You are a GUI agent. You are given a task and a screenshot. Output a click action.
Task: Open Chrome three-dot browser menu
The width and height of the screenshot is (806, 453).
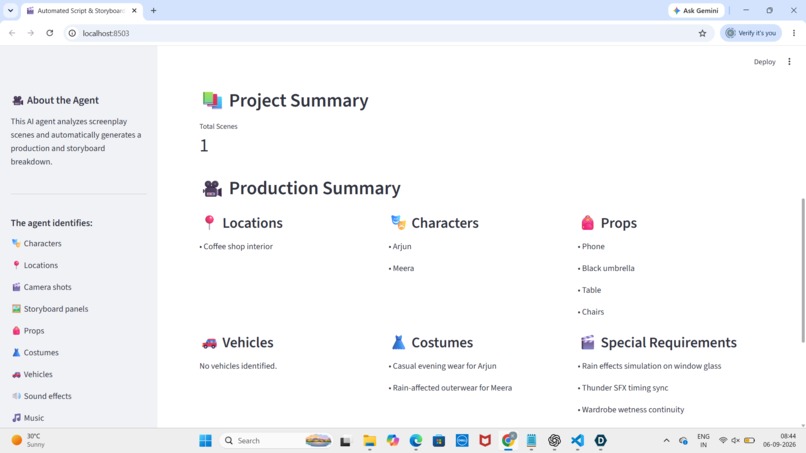coord(794,33)
